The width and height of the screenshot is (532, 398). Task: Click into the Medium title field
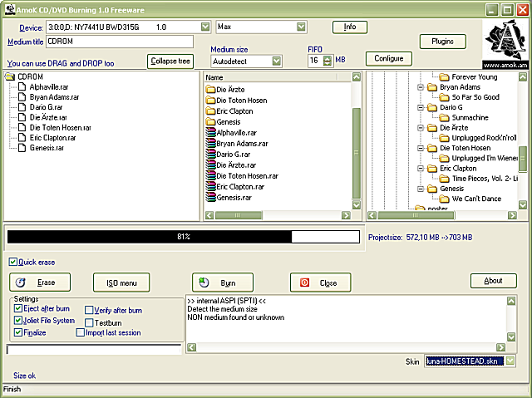point(120,42)
